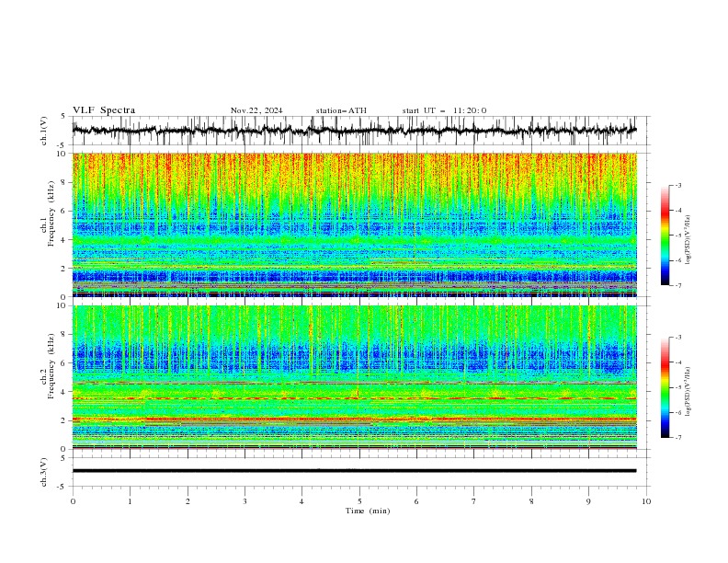This screenshot has width=728, height=563.
Task: Click time axis tick label '8'
Action: [531, 501]
